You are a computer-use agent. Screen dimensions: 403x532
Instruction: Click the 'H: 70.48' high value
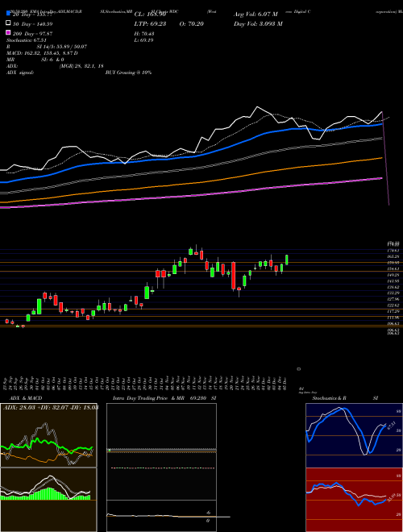tap(144, 34)
